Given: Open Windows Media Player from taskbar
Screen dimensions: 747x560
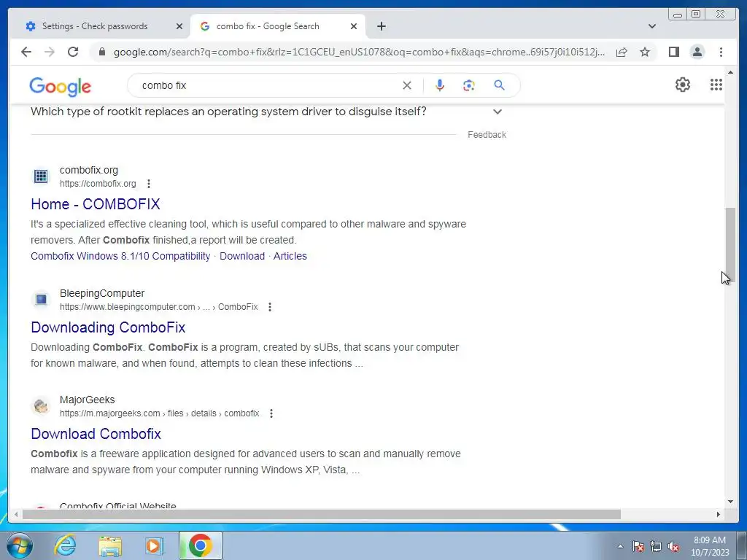Looking at the screenshot, I should point(154,545).
